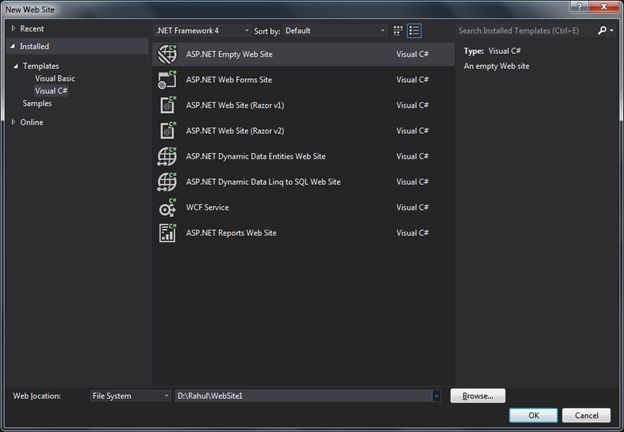Click the Cancel button
Screen dimensions: 624x432
586,415
